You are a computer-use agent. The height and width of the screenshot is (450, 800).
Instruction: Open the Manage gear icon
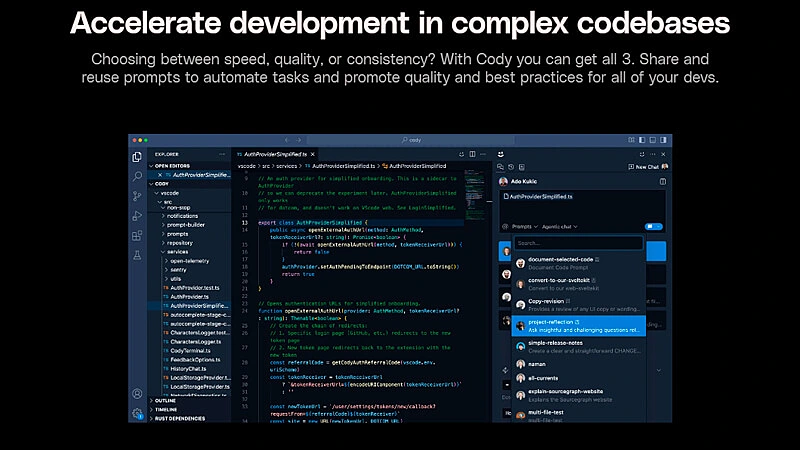click(x=137, y=413)
